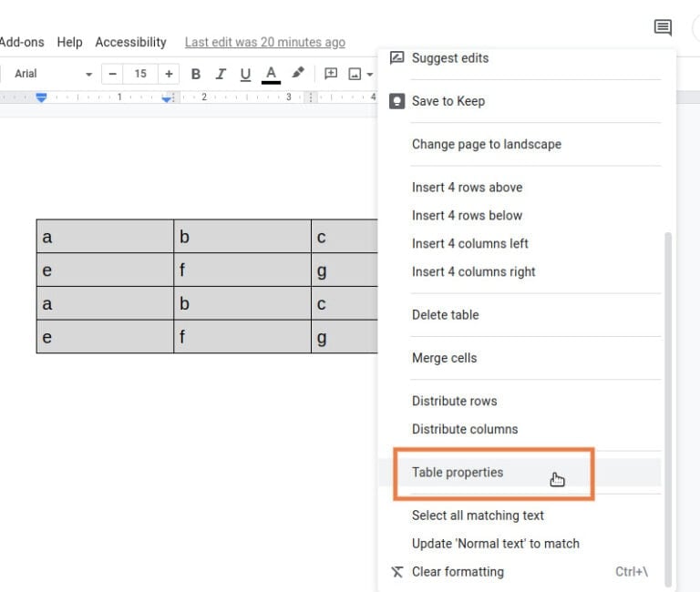Toggle underline formatting
The image size is (700, 592).
click(x=245, y=74)
